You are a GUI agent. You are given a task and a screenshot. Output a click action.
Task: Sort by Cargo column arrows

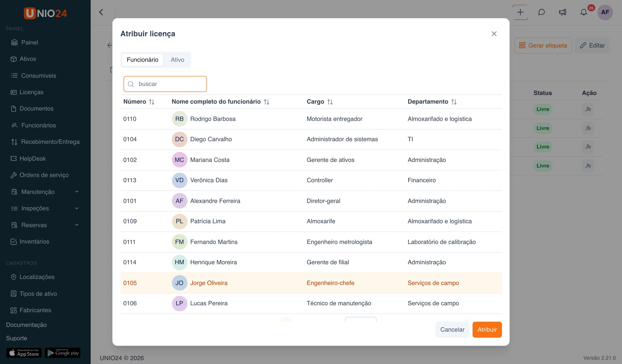pos(330,102)
